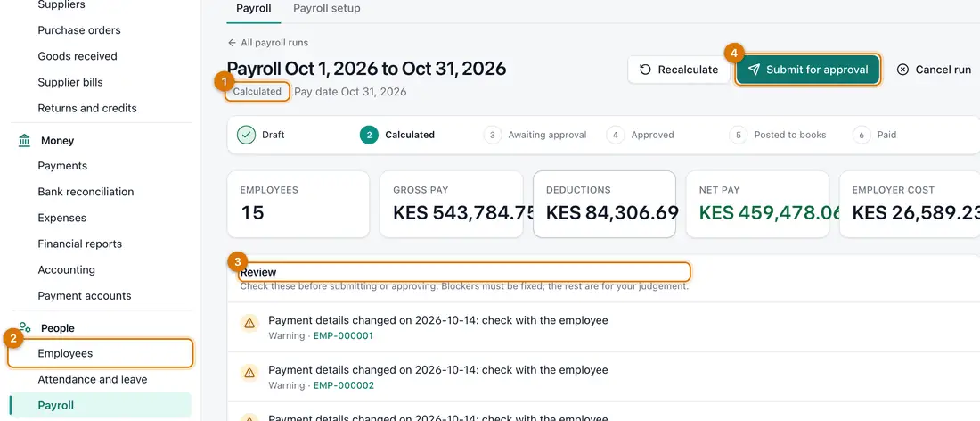
Task: Open Expenses in sidebar
Action: 61,218
